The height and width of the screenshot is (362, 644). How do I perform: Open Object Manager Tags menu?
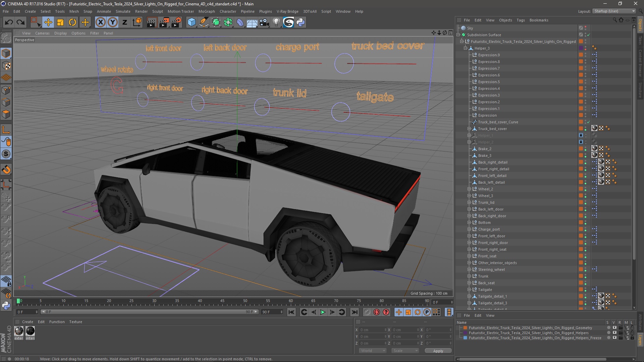[521, 20]
